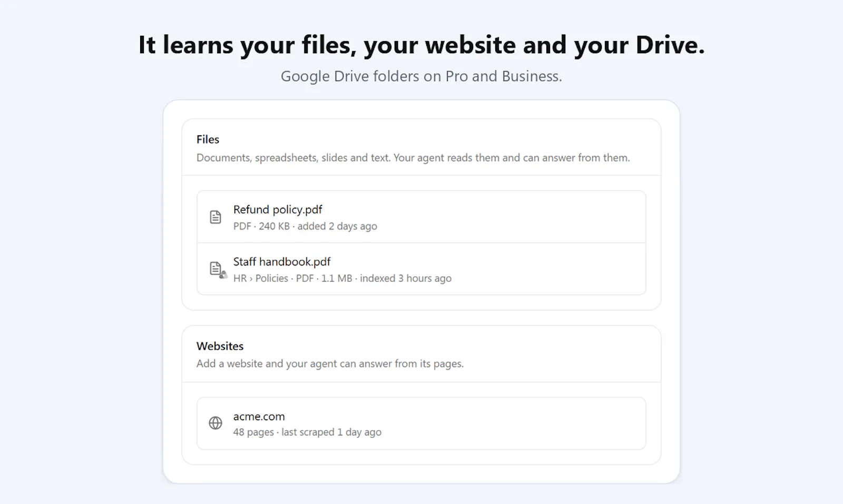
Task: Click the 'Documents, spreadsheets, slides and text' description
Action: tap(413, 157)
